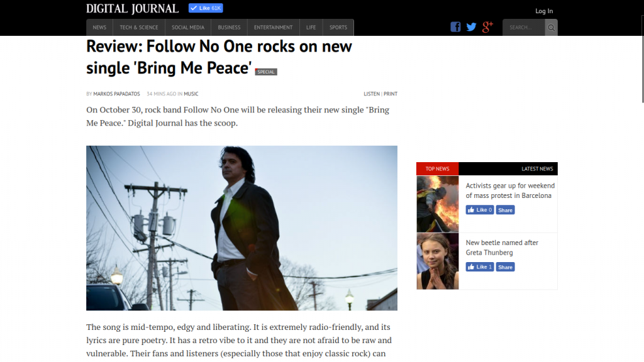The image size is (644, 362).
Task: Share the Barcelona protest article
Action: point(505,210)
